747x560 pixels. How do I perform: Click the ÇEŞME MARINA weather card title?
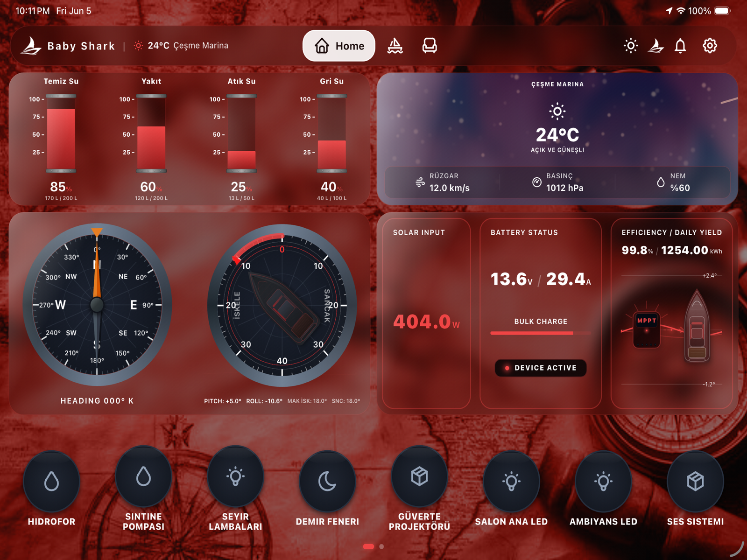tap(557, 84)
